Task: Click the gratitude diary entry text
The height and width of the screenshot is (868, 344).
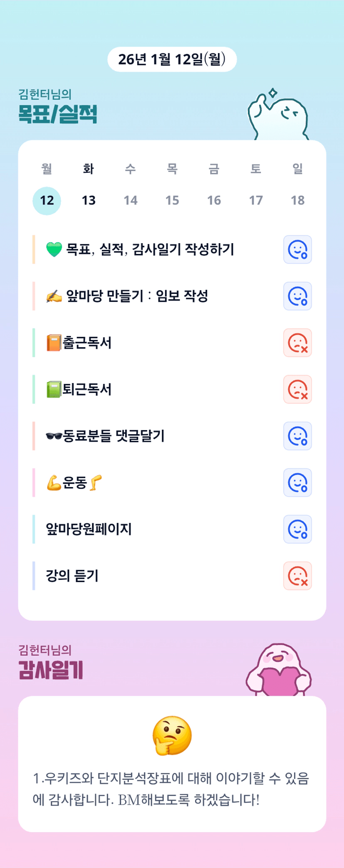Action: 171,789
